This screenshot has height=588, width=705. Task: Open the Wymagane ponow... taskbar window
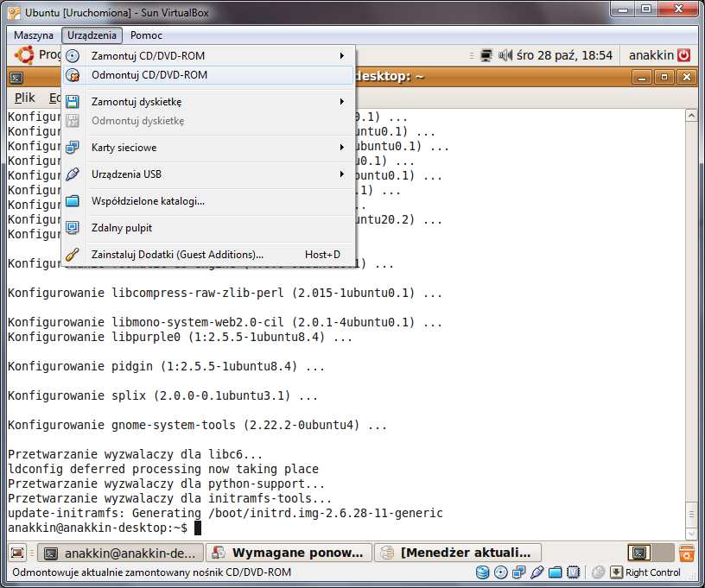pyautogui.click(x=289, y=553)
